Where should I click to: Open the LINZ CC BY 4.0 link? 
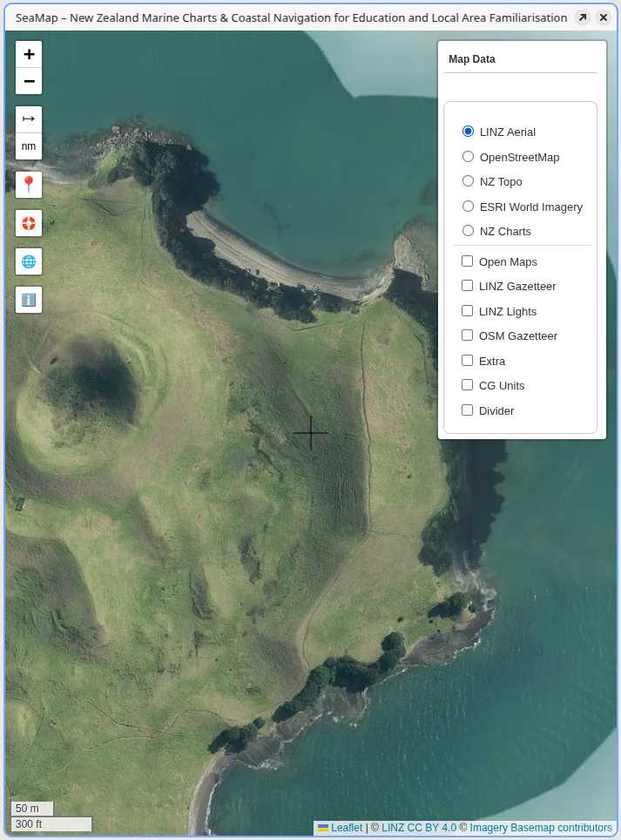(418, 828)
